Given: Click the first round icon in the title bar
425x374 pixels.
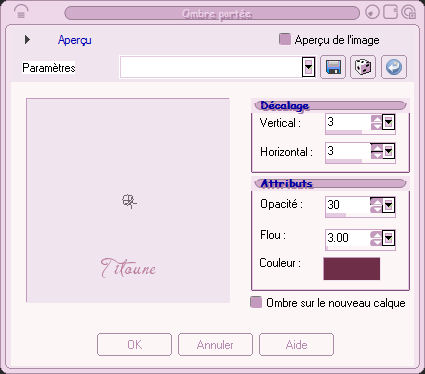Looking at the screenshot, I should click(373, 13).
